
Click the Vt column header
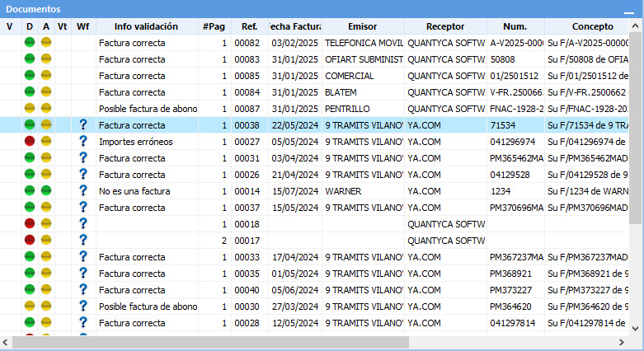click(63, 26)
